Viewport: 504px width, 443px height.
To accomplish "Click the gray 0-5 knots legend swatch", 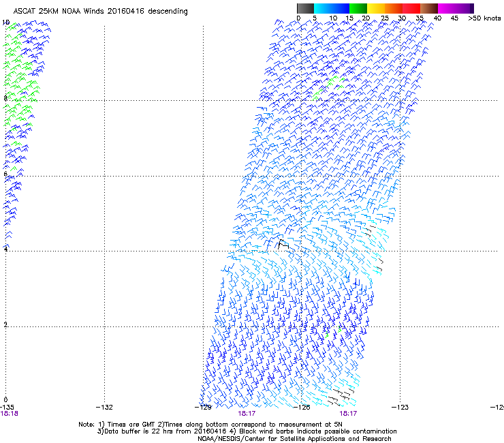I will [305, 8].
